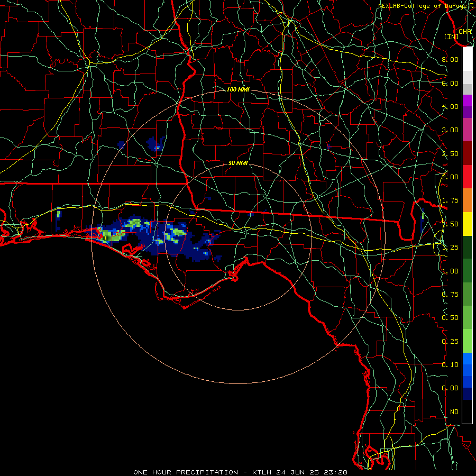Viewport: 476px width, 476px height.
Task: Click the 3.00 legend value
Action: coord(450,130)
